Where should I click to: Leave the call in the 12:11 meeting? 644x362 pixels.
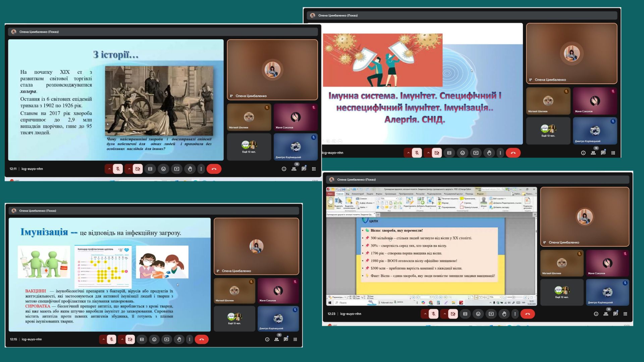click(x=214, y=169)
